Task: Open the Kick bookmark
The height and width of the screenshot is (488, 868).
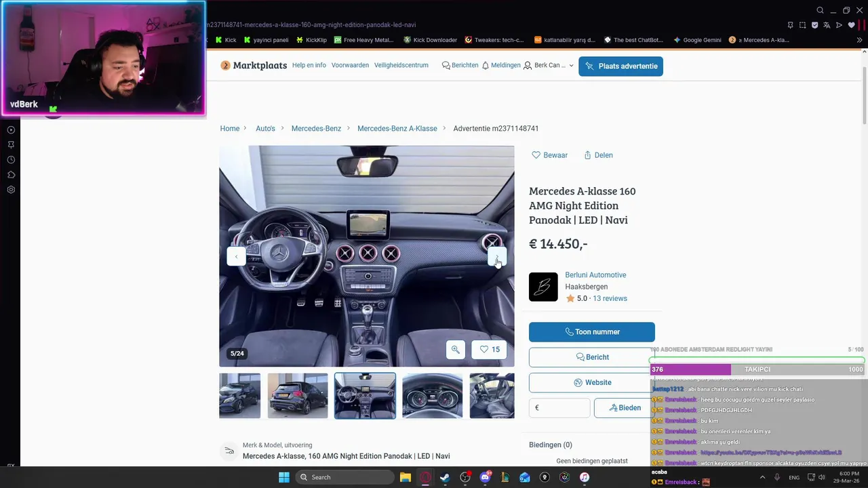Action: pyautogui.click(x=226, y=40)
